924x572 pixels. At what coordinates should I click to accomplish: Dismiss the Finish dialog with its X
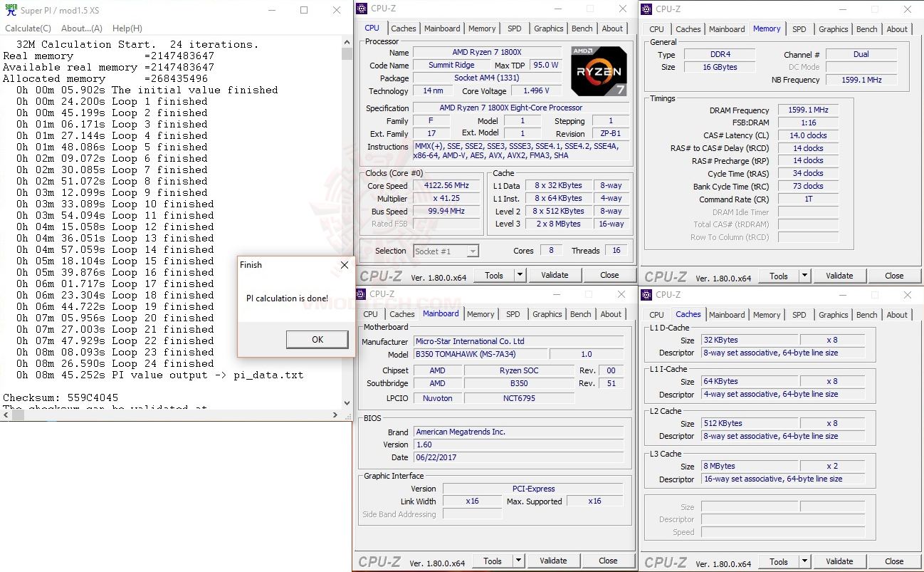(345, 265)
